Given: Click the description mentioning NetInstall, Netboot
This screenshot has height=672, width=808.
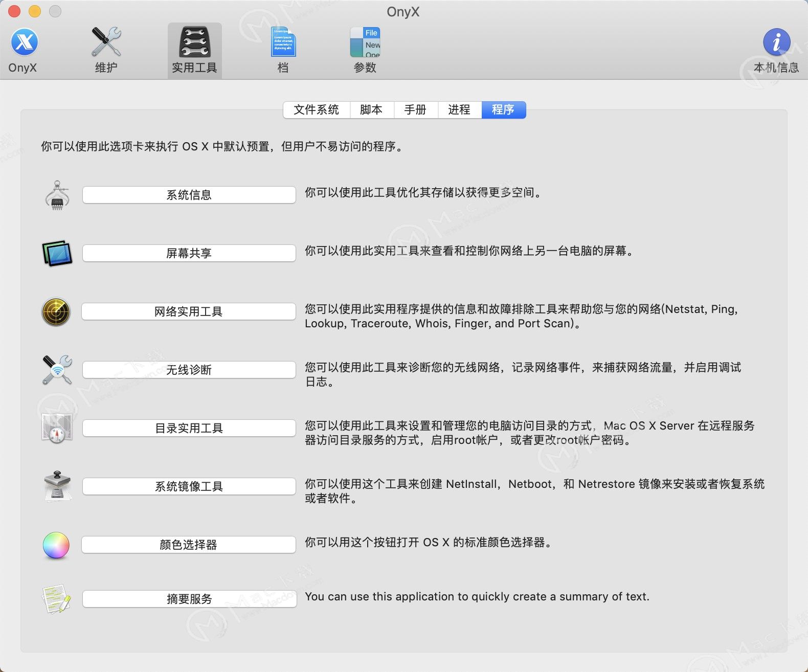Looking at the screenshot, I should [x=534, y=491].
